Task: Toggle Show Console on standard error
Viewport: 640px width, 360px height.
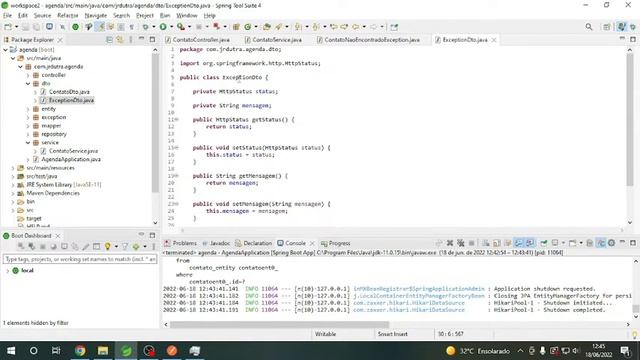Action: coord(530,243)
